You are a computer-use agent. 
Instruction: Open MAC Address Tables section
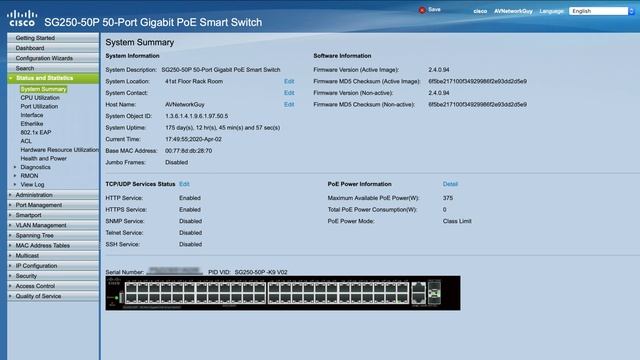pos(53,246)
